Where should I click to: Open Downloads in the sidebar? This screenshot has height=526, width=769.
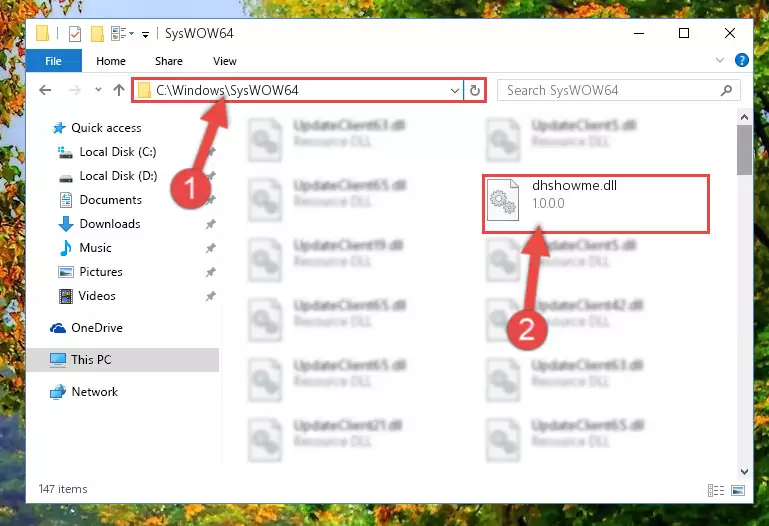110,224
